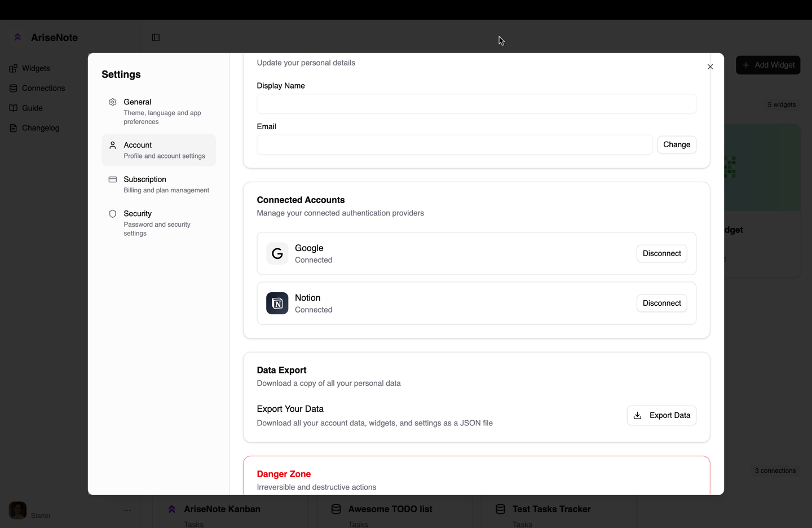Focus the Display Name input field

tap(476, 104)
